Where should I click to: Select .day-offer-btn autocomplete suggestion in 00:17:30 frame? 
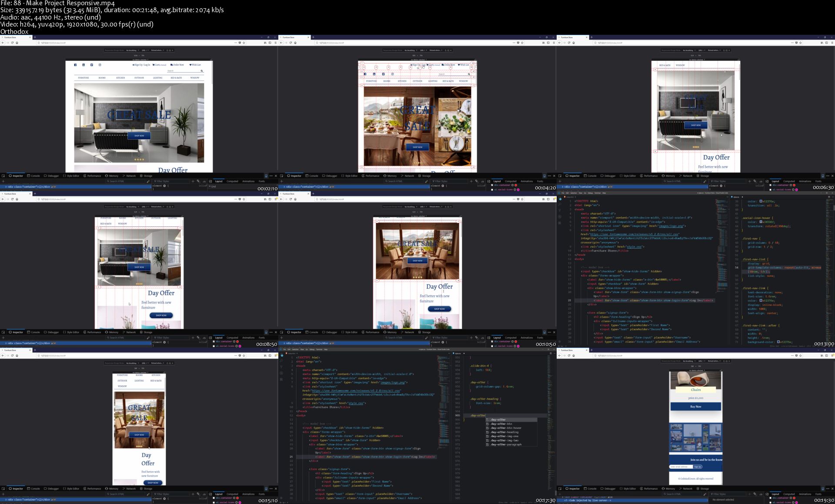click(x=511, y=424)
